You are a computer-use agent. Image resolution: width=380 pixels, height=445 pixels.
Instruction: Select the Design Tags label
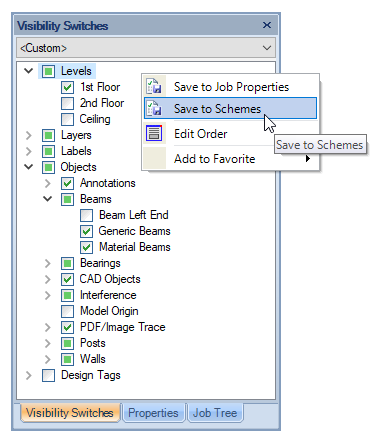tap(91, 375)
